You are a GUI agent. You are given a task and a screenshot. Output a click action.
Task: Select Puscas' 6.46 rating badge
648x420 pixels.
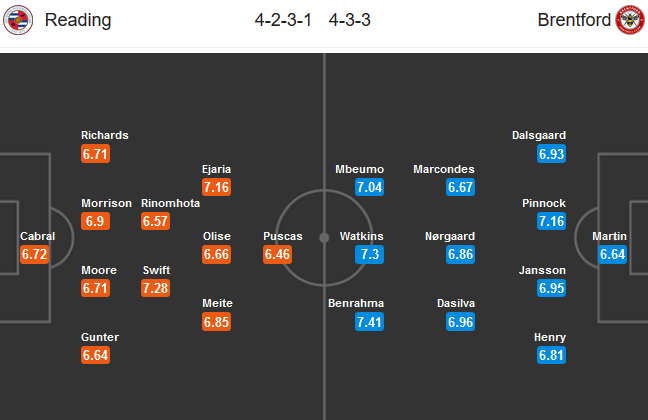279,255
